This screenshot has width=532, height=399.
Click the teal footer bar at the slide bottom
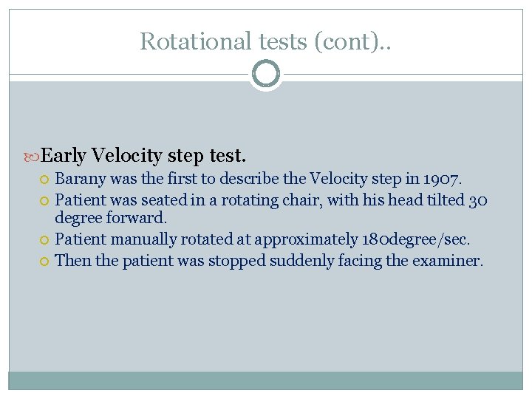(266, 380)
